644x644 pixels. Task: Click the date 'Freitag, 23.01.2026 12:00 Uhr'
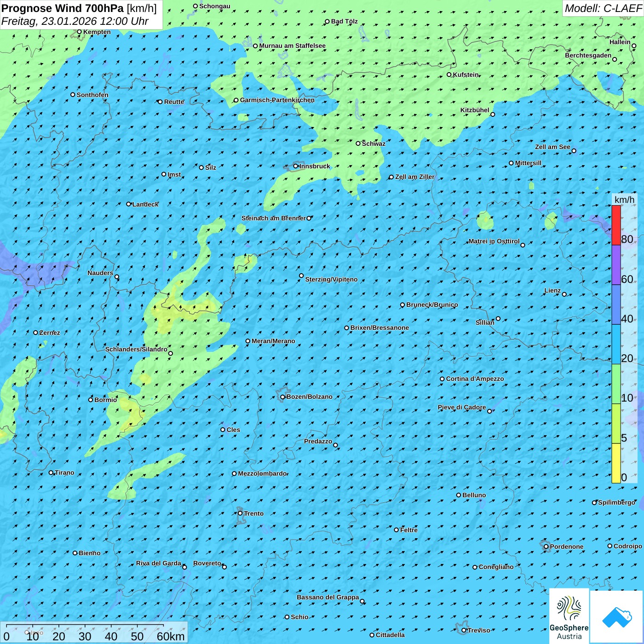click(x=75, y=21)
